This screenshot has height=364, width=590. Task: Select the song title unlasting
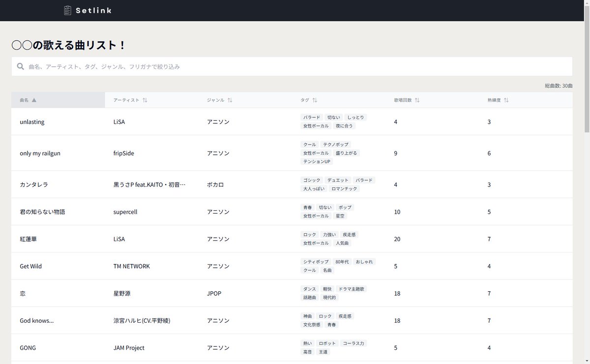pos(32,122)
